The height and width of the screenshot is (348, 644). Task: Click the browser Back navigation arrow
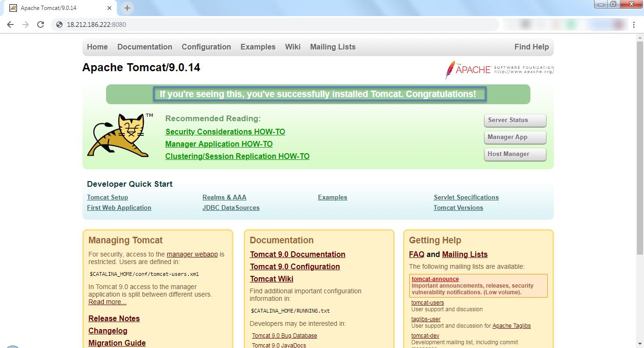(x=10, y=24)
